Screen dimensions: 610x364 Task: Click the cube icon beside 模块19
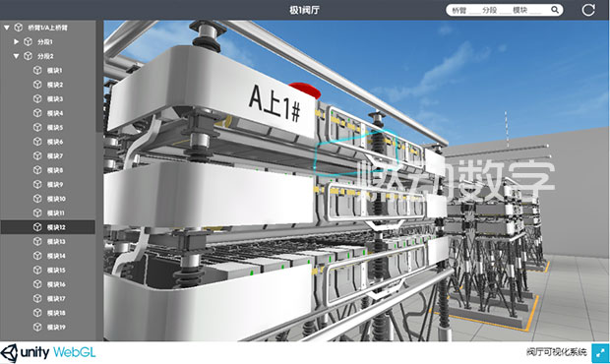point(37,327)
